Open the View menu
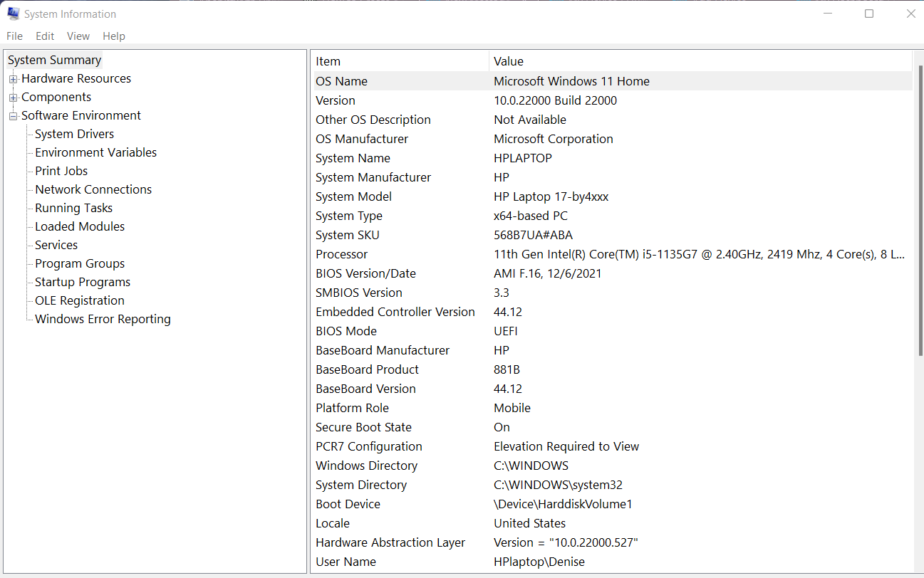This screenshot has width=924, height=578. click(x=78, y=36)
